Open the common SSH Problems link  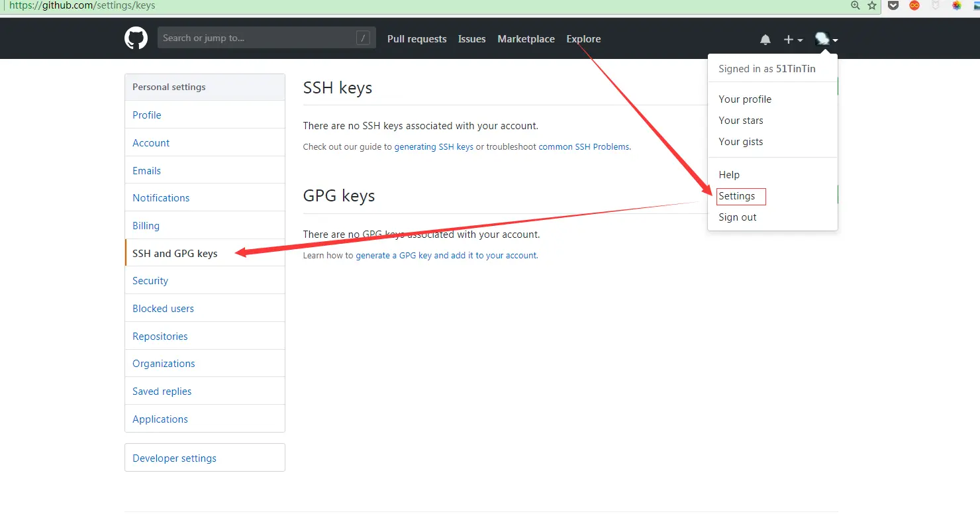(583, 147)
